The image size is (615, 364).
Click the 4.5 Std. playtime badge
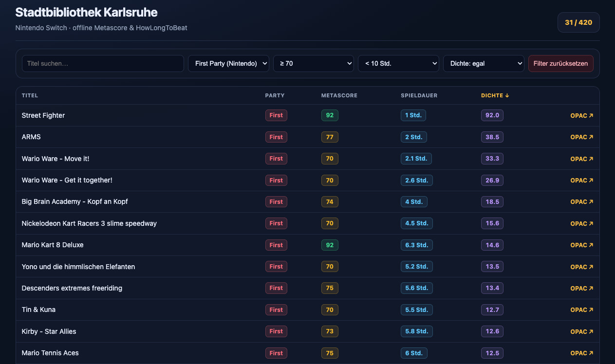pyautogui.click(x=417, y=223)
